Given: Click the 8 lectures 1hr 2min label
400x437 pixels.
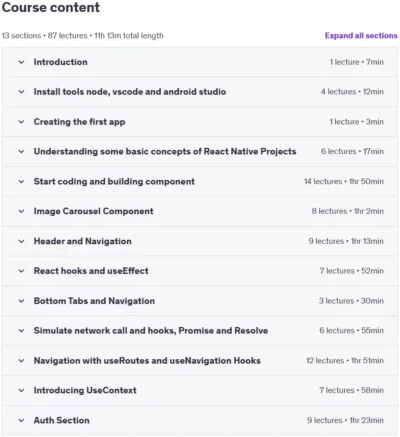Looking at the screenshot, I should [348, 211].
